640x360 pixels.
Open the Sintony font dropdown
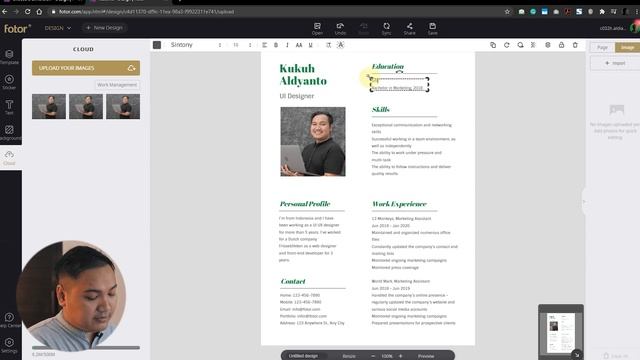(x=196, y=45)
